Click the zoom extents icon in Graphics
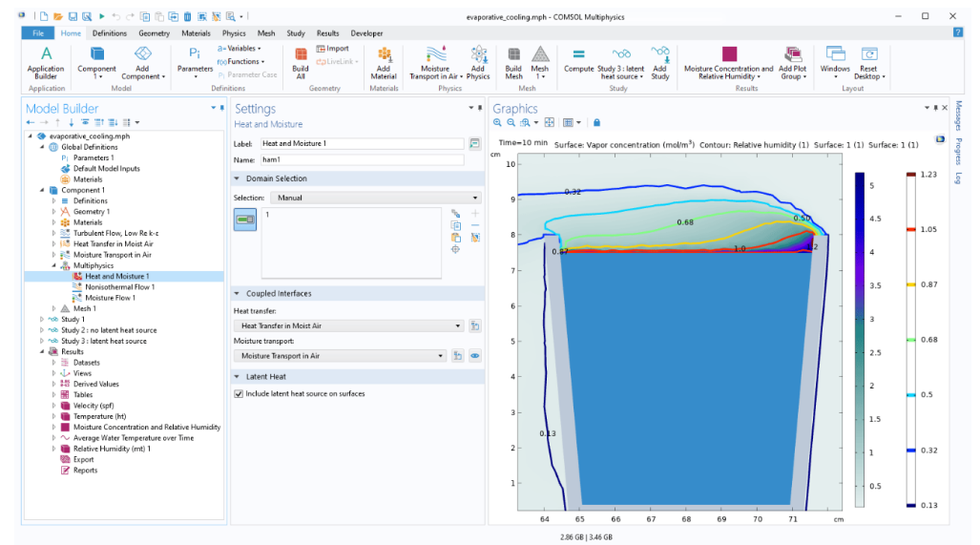This screenshot has height=545, width=980. (x=550, y=122)
